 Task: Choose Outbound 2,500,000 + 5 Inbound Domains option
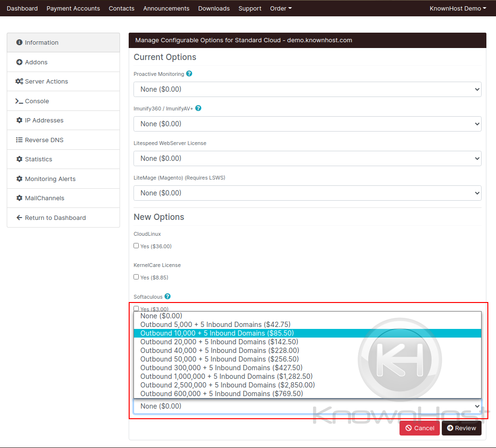pos(307,385)
